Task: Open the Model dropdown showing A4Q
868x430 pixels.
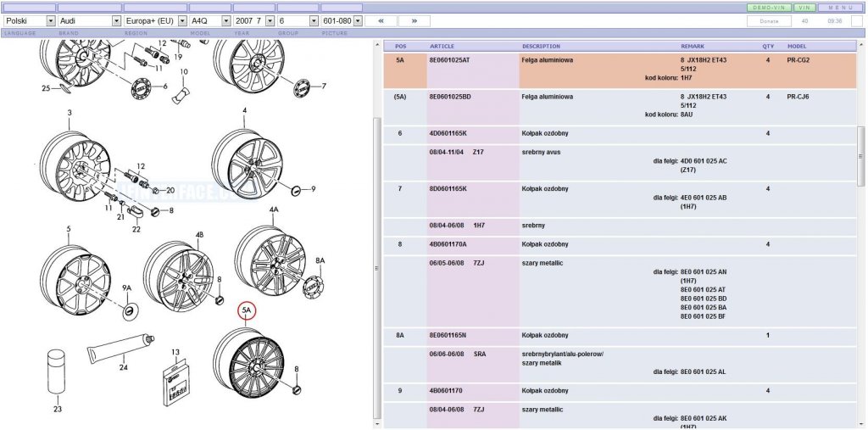Action: click(210, 20)
